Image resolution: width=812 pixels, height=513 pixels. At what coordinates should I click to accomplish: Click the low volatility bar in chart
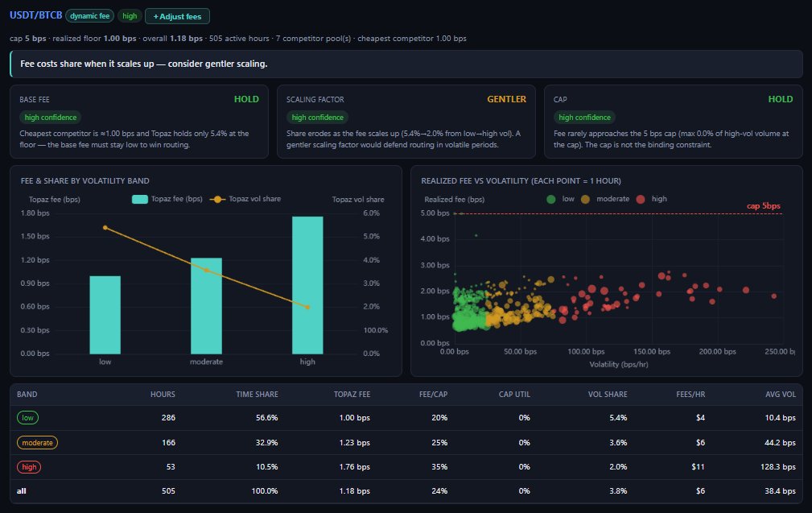point(105,315)
